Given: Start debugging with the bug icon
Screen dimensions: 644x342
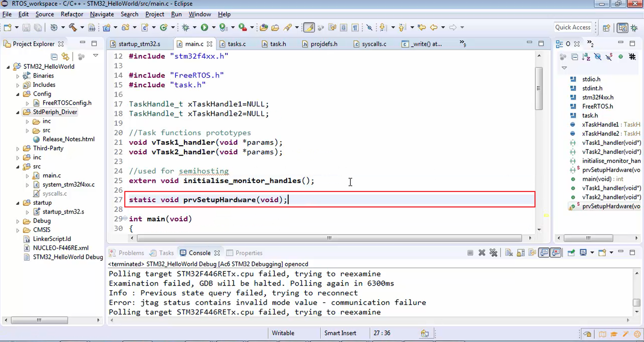Looking at the screenshot, I should (x=186, y=27).
